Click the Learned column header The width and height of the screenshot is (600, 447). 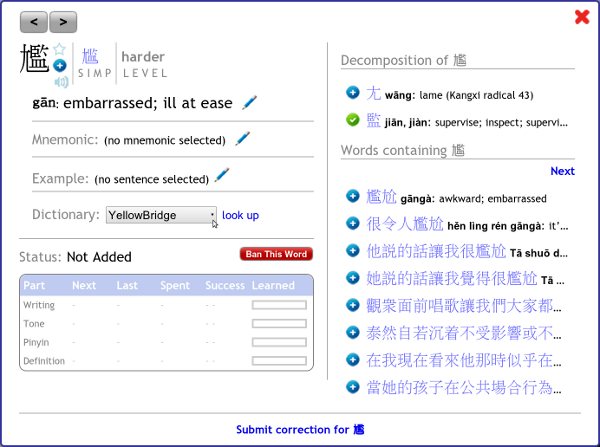click(x=273, y=285)
